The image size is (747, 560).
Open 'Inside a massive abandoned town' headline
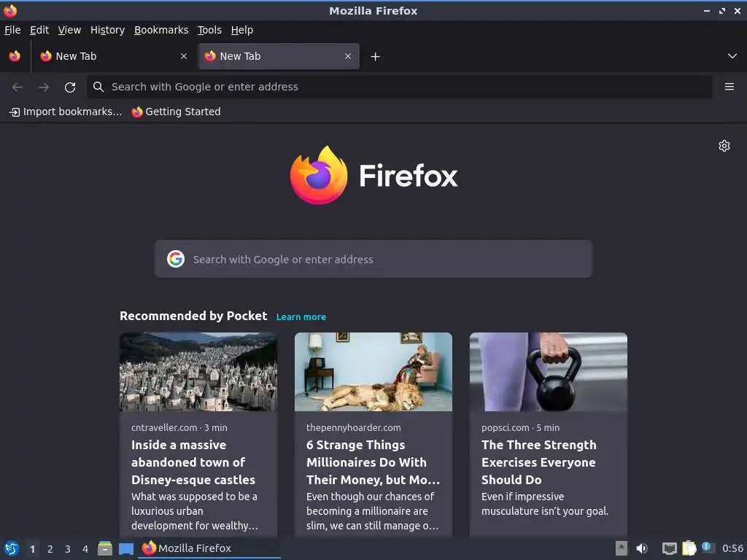(193, 462)
